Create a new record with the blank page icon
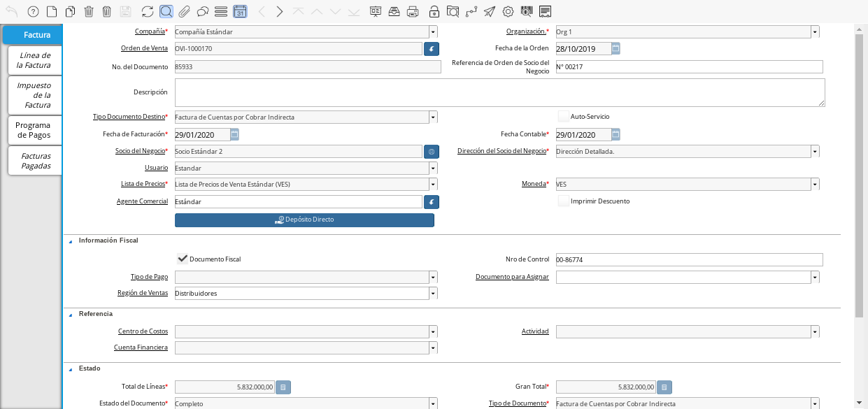The image size is (868, 409). click(51, 11)
